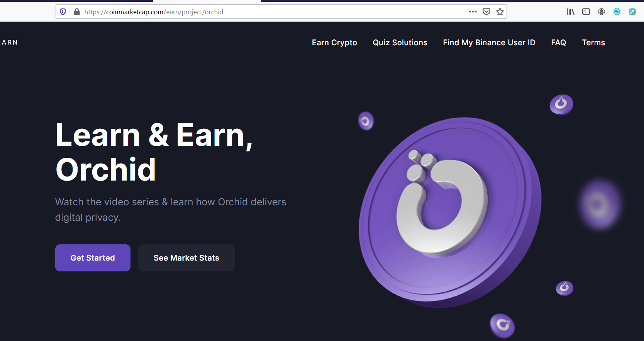644x341 pixels.
Task: Click the green circular extension icon
Action: point(632,12)
